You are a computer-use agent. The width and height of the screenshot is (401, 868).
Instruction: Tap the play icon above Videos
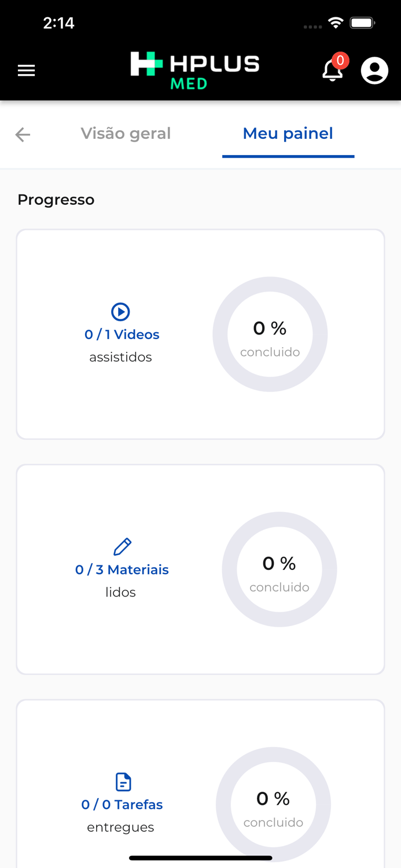click(x=120, y=311)
